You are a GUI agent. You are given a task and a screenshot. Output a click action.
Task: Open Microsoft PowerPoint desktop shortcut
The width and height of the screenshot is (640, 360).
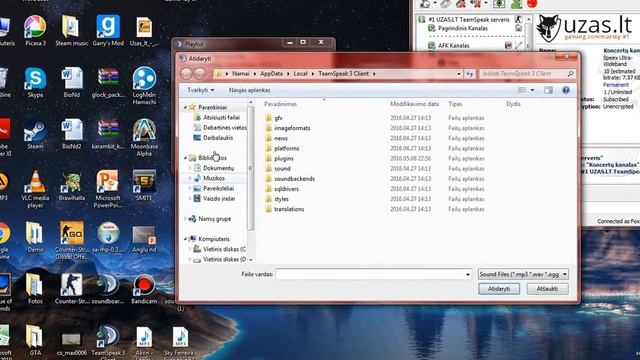(x=108, y=189)
